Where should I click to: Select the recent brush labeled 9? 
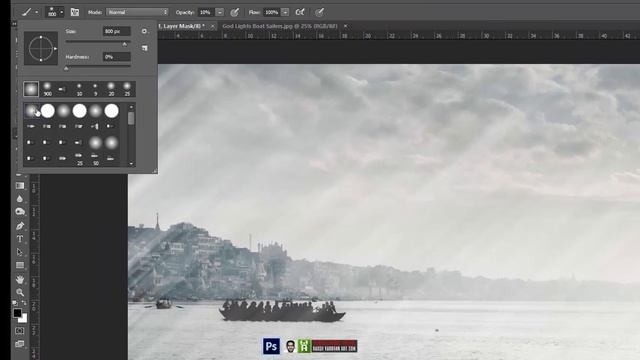tap(95, 89)
